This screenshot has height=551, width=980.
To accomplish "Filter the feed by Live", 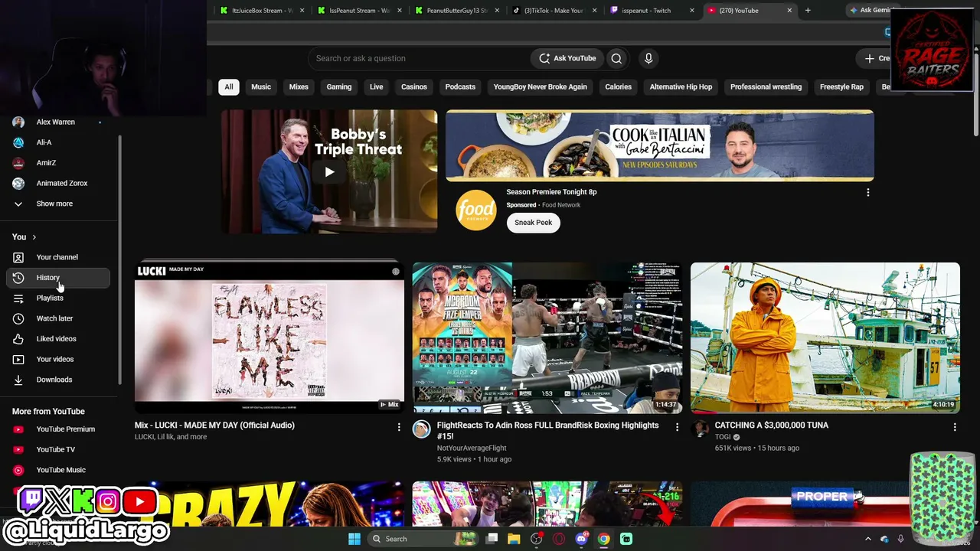I will tap(376, 87).
